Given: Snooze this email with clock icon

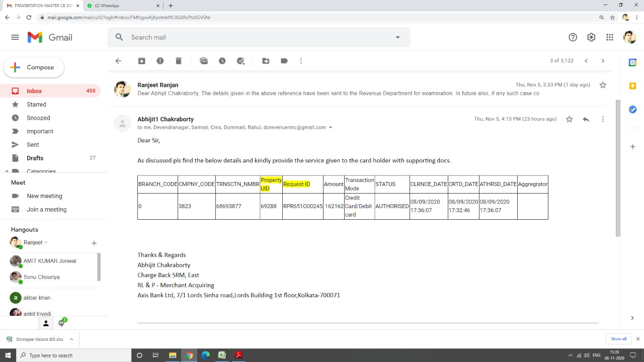Looking at the screenshot, I should point(222,61).
